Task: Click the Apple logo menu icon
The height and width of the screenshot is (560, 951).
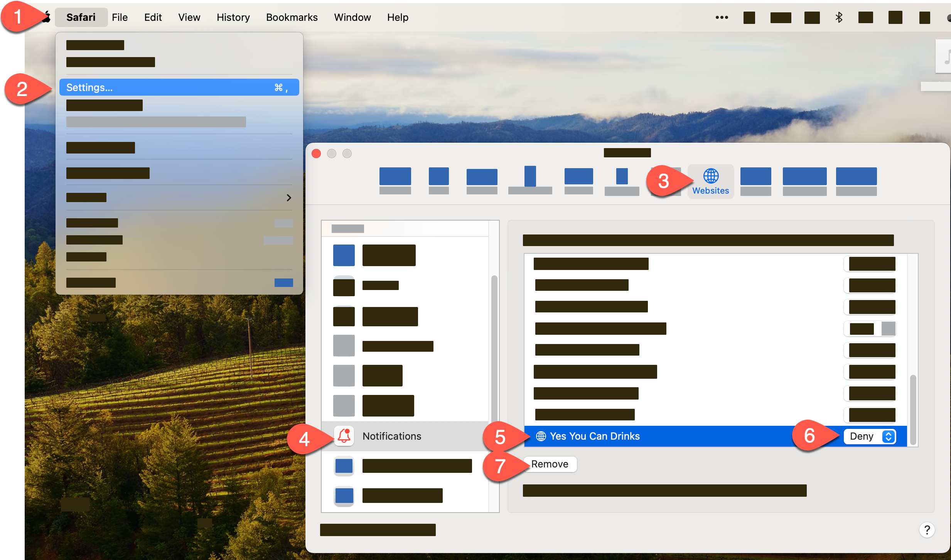Action: click(47, 17)
